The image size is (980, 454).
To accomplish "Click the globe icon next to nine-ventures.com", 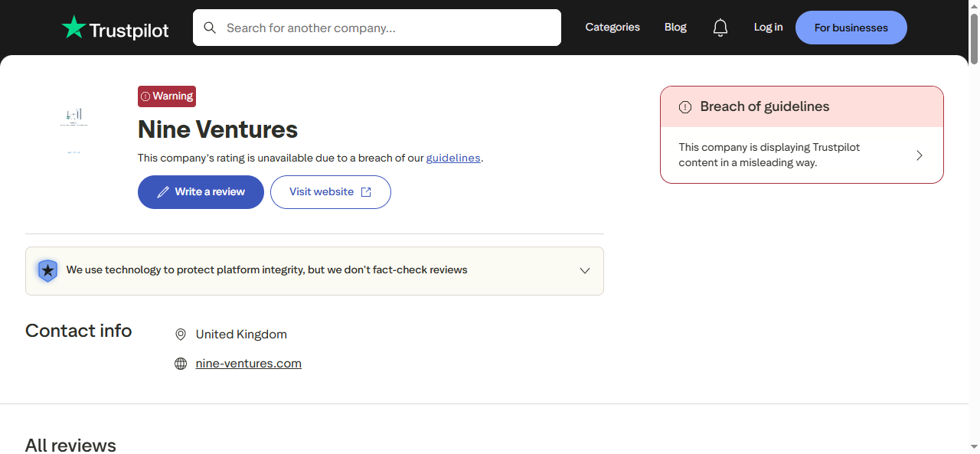I will pos(181,363).
